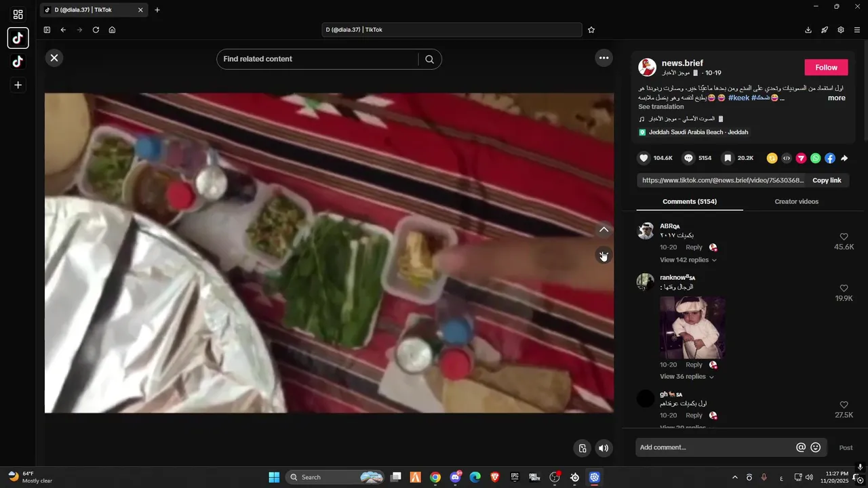Switch to Comments (5154) tab
The height and width of the screenshot is (488, 868).
[x=690, y=201]
